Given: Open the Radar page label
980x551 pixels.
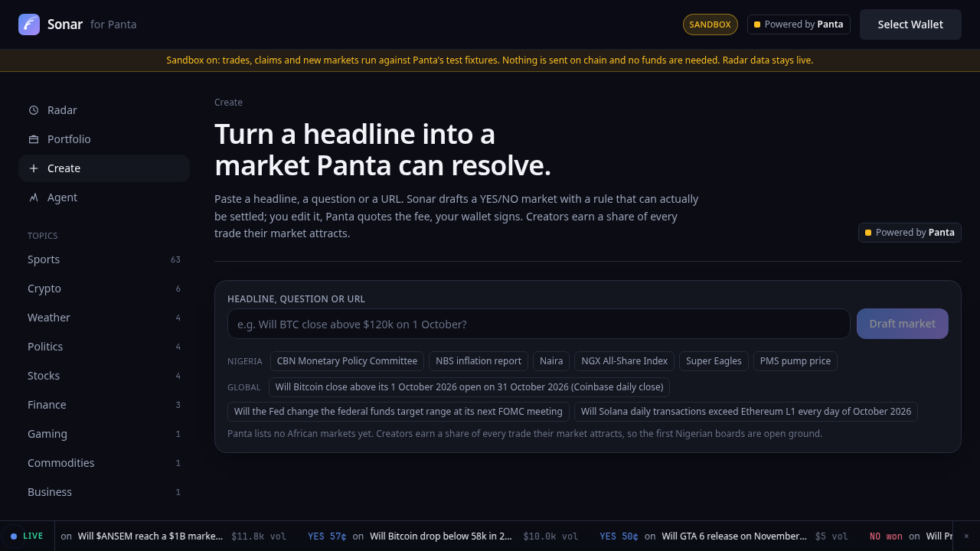Looking at the screenshot, I should pyautogui.click(x=62, y=110).
